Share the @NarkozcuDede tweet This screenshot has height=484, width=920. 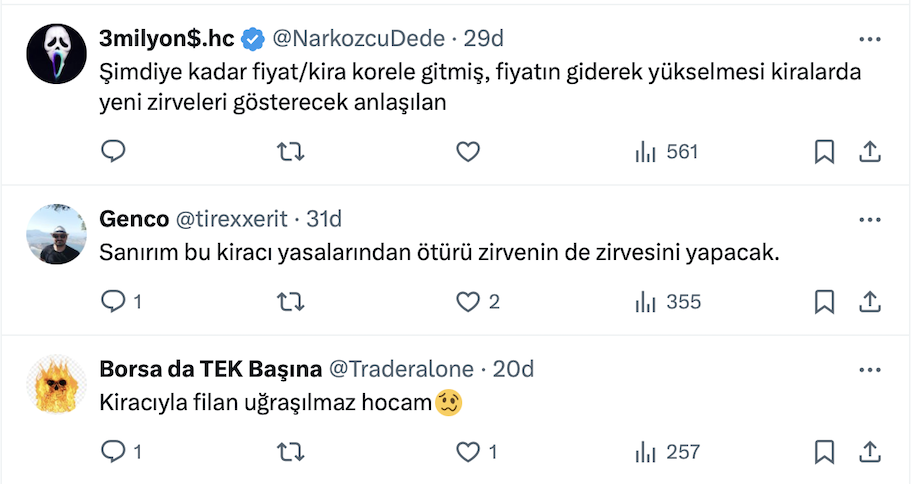point(870,152)
